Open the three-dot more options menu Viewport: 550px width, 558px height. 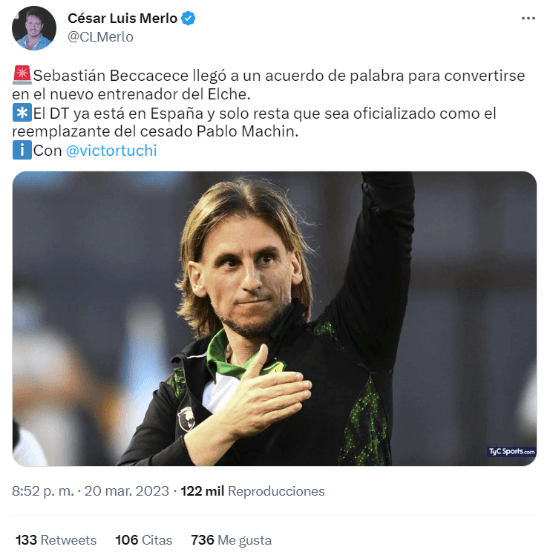pos(528,18)
